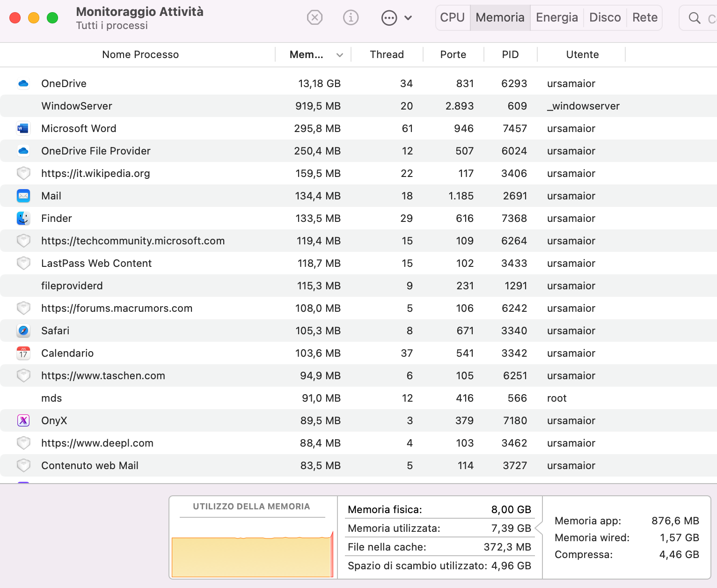Click the Memoria fisica 8,00 GB value
The height and width of the screenshot is (588, 717).
point(511,509)
